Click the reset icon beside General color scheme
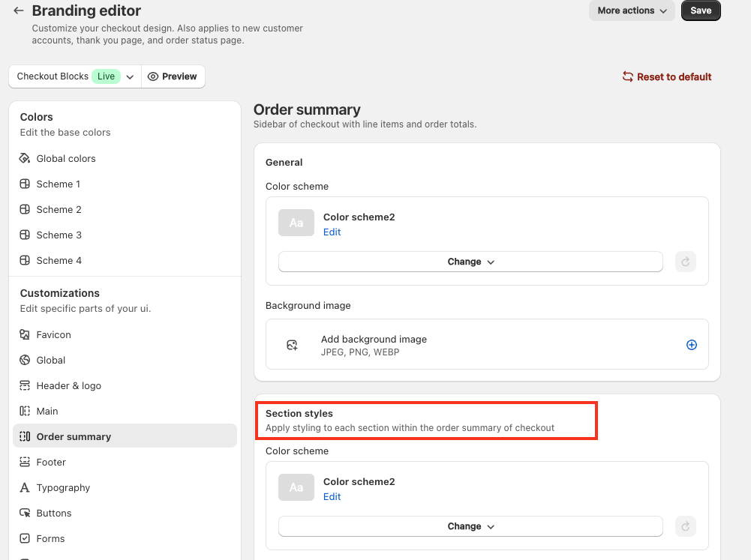Image resolution: width=751 pixels, height=560 pixels. [685, 262]
